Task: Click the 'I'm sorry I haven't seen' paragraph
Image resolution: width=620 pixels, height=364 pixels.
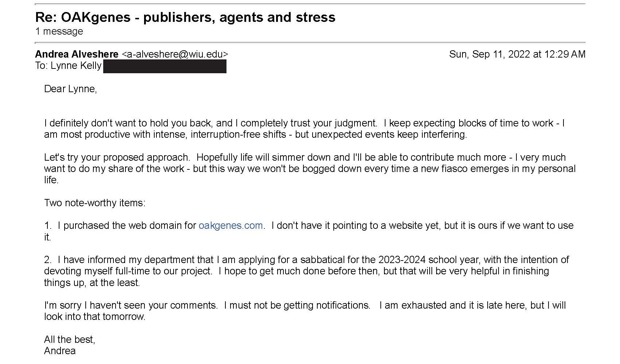Action: pos(305,311)
